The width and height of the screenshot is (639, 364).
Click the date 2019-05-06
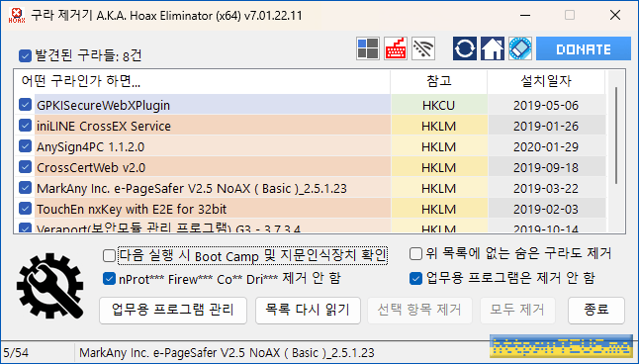click(546, 106)
